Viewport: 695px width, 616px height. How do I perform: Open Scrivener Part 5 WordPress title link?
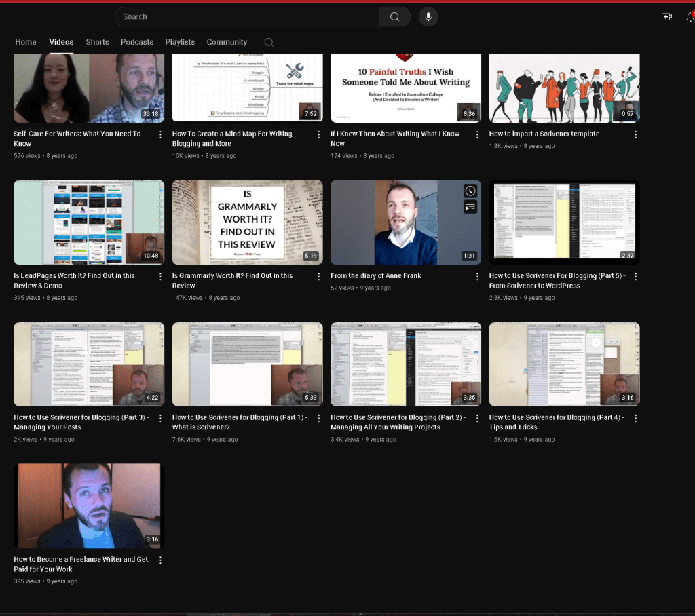557,280
